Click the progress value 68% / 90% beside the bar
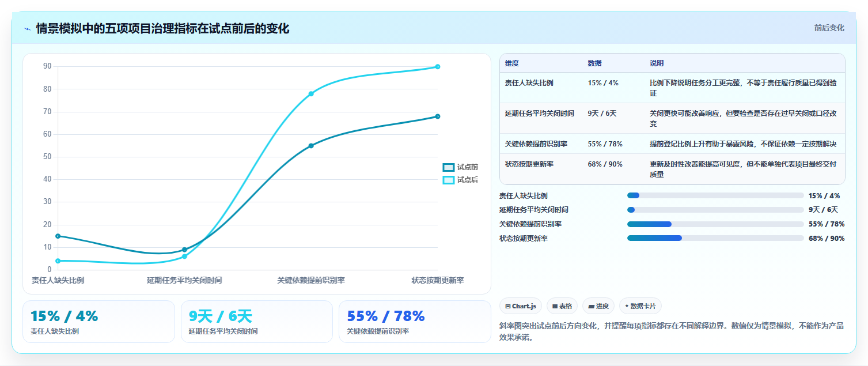The height and width of the screenshot is (366, 868). click(x=827, y=238)
